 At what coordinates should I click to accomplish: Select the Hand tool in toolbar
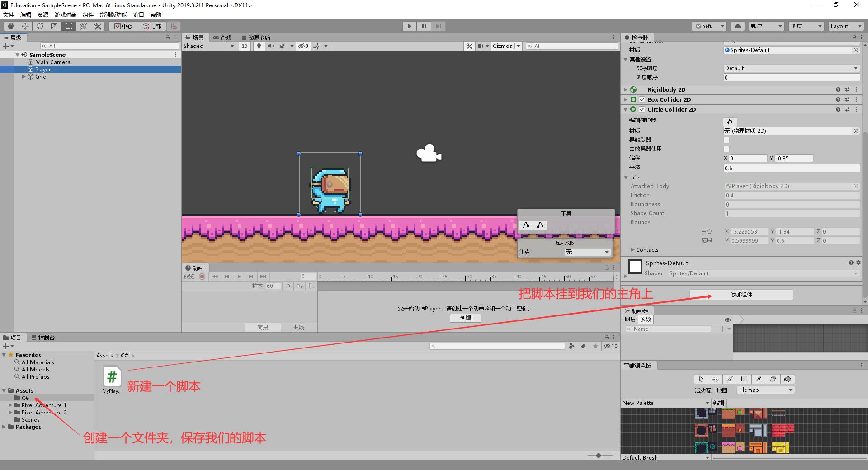[10, 26]
